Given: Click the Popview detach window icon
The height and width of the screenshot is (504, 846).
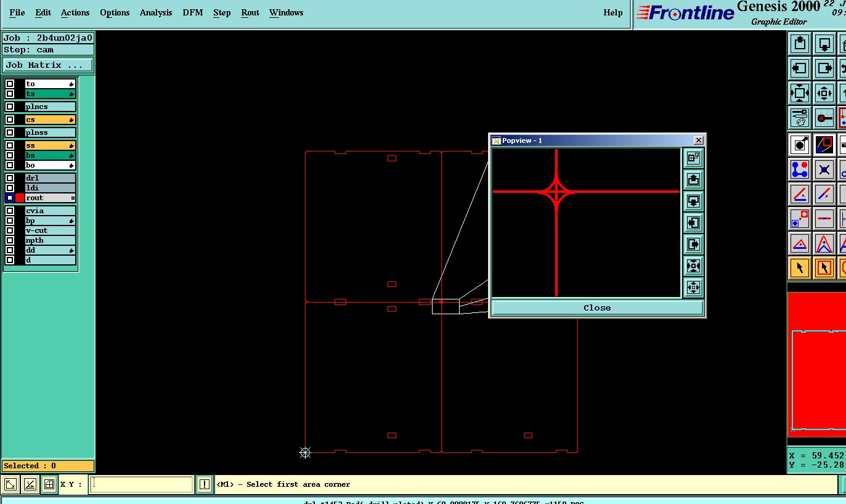Looking at the screenshot, I should tap(693, 158).
